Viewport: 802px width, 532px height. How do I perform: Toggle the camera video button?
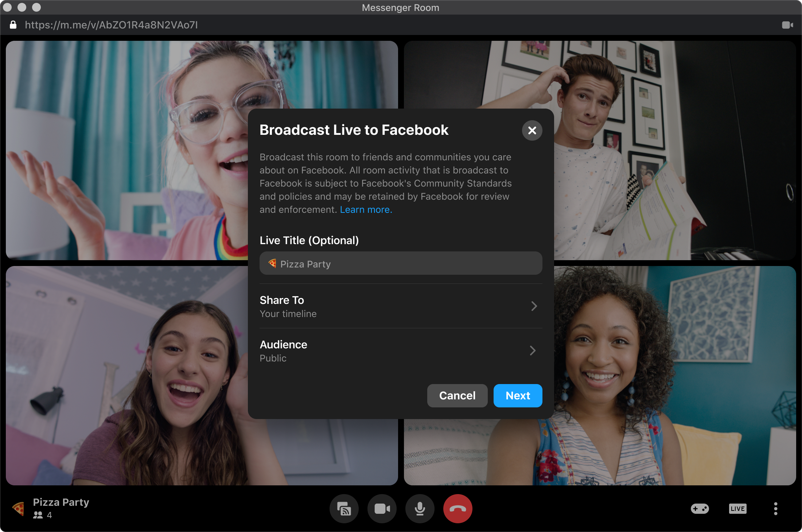(382, 509)
